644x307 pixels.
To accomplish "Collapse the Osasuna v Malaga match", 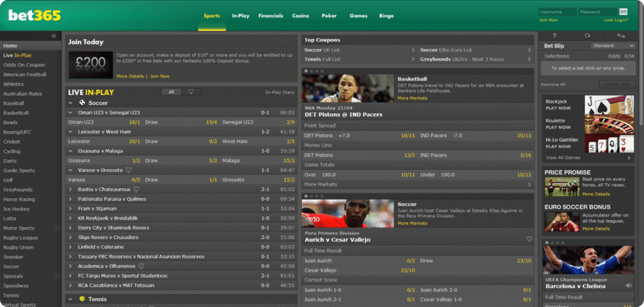I will point(70,151).
